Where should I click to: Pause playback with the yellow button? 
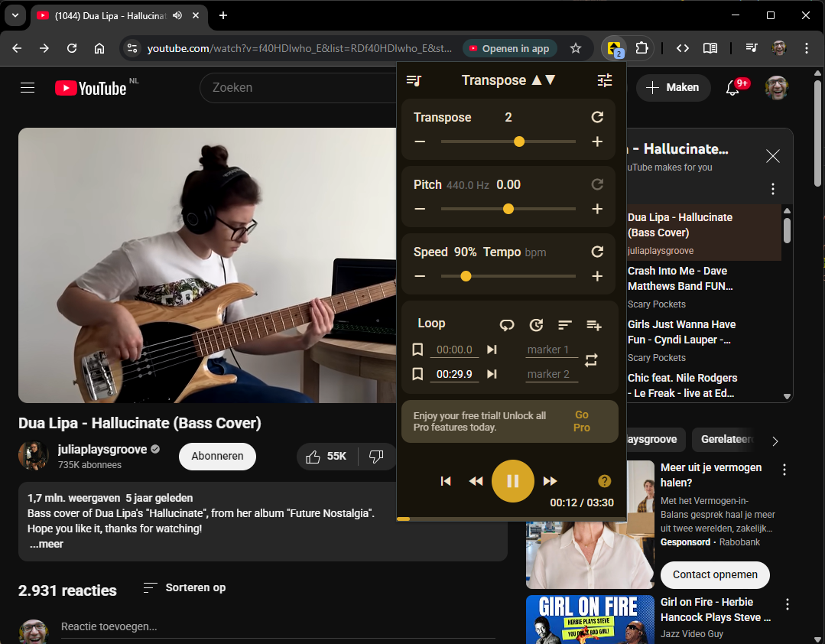click(512, 481)
